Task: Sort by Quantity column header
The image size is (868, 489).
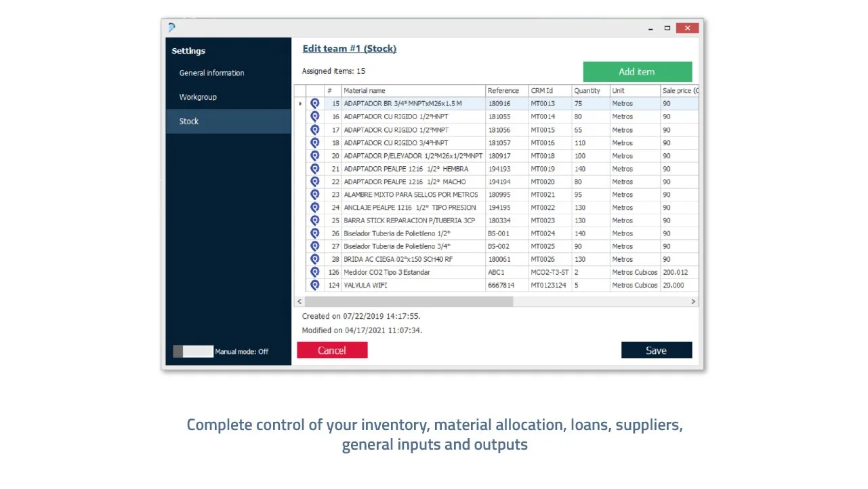Action: pos(591,91)
